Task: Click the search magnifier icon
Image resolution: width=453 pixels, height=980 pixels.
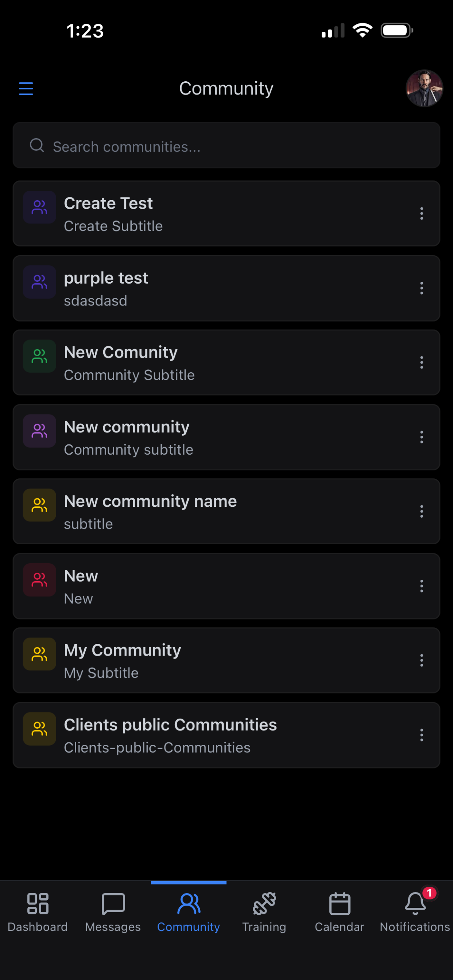Action: (37, 145)
